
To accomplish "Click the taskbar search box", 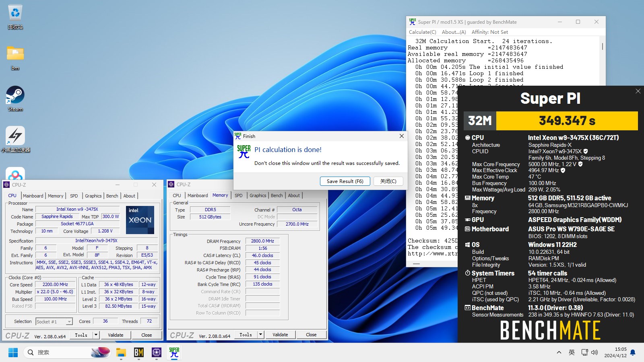I will [x=67, y=352].
